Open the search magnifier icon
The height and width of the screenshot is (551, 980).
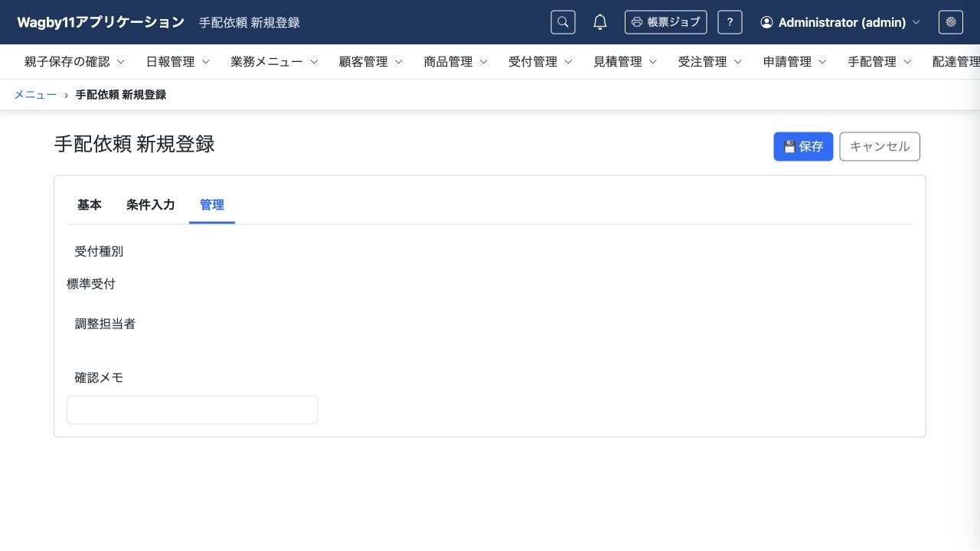click(563, 22)
